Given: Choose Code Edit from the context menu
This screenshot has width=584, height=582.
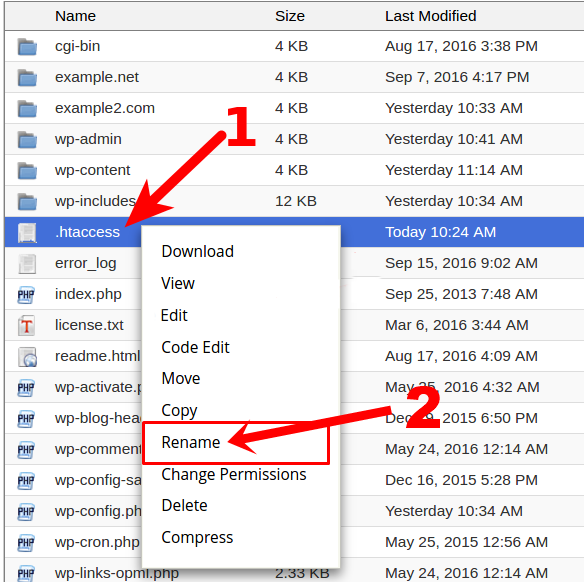Looking at the screenshot, I should click(x=195, y=347).
